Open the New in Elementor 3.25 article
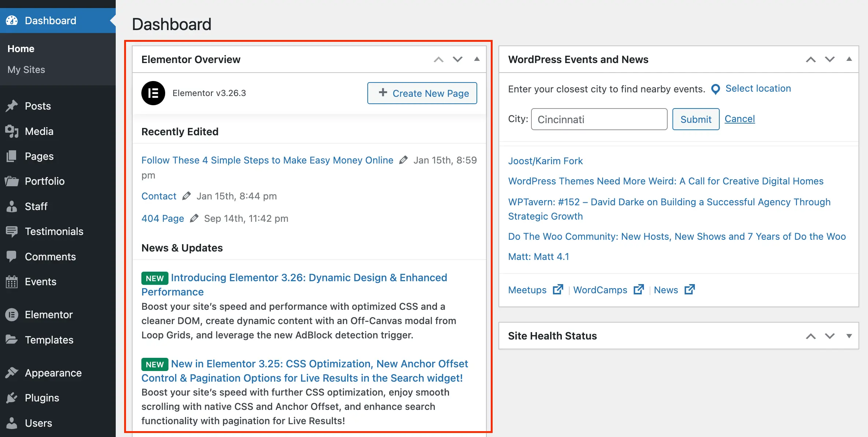Image resolution: width=868 pixels, height=437 pixels. 305,371
